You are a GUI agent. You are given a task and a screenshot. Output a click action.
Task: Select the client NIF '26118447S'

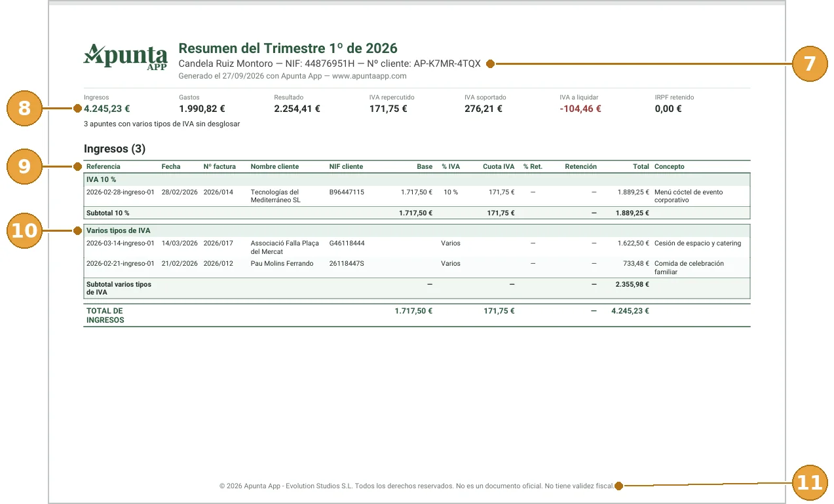click(347, 264)
